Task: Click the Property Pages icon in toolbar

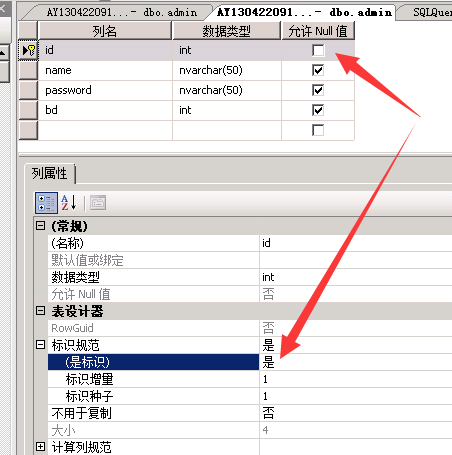Action: [98, 203]
